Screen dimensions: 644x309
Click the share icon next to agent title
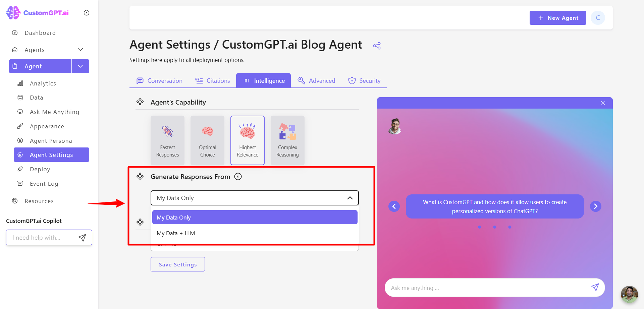click(377, 46)
